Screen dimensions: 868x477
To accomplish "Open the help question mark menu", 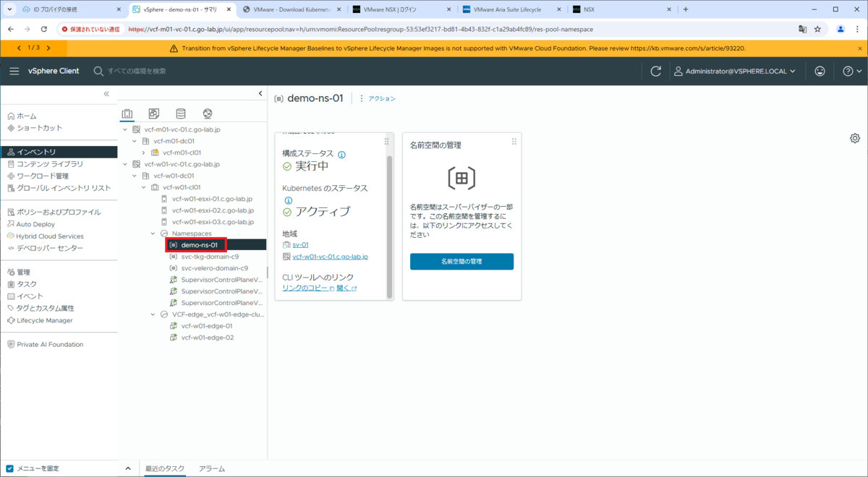I will (852, 71).
